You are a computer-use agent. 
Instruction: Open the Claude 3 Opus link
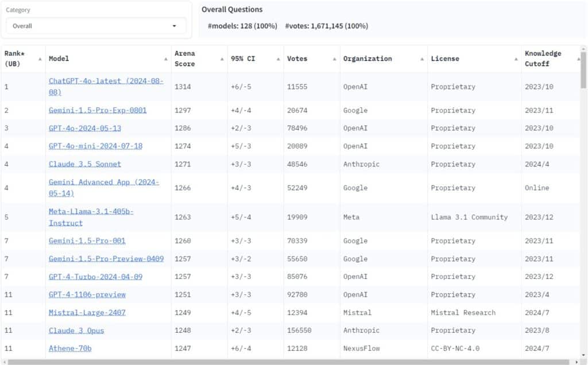point(76,331)
